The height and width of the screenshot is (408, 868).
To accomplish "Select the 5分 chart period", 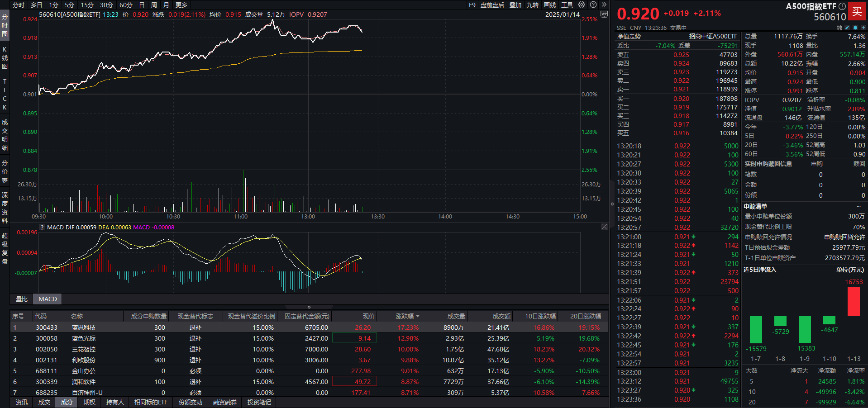I will point(69,5).
